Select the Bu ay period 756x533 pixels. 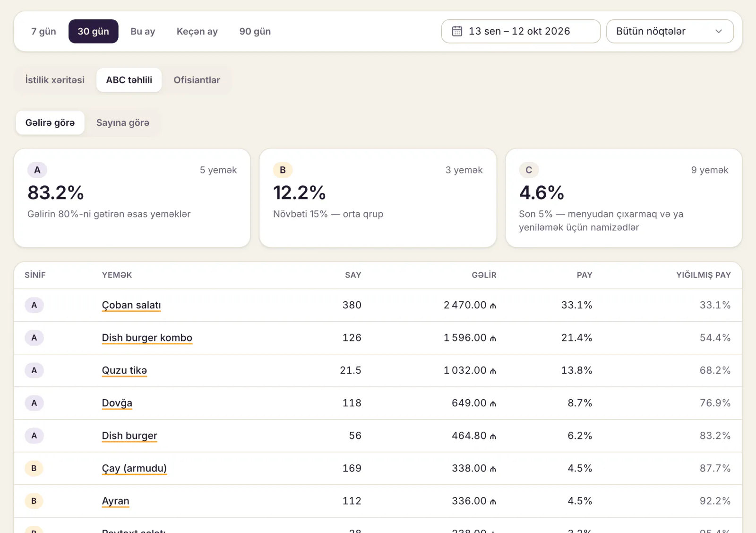click(x=143, y=31)
